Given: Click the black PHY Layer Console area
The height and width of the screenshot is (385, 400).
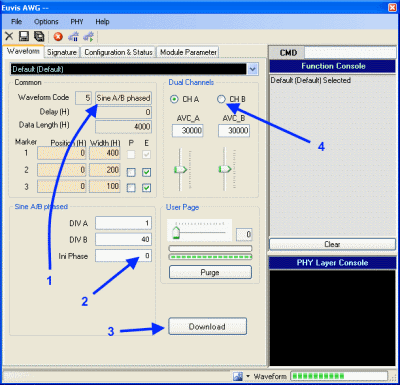Looking at the screenshot, I should pyautogui.click(x=332, y=318).
